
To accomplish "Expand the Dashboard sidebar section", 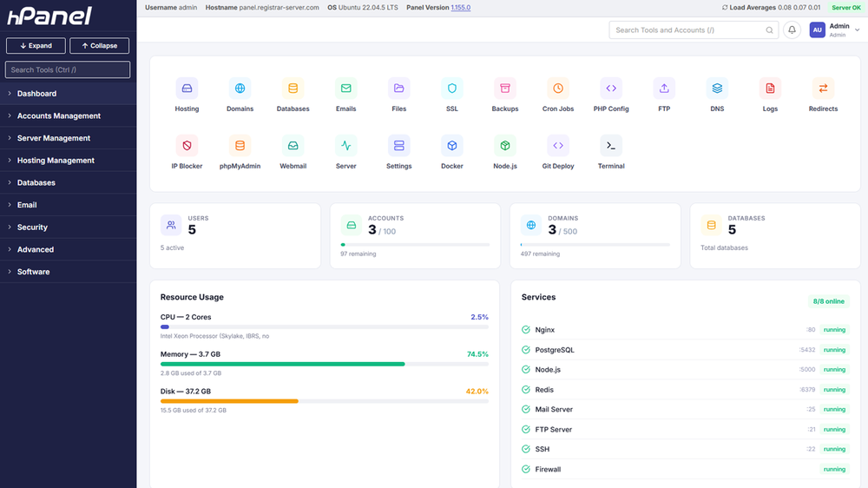I will (68, 94).
